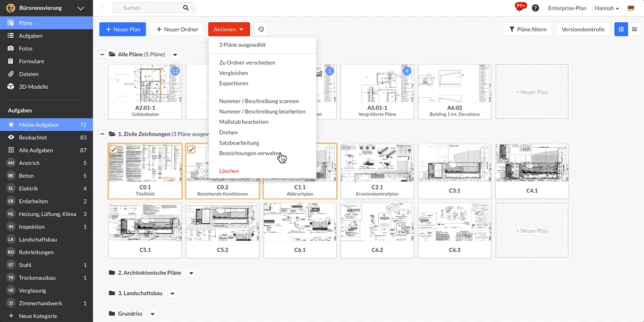Open history clock icon next to Aktionen

pos(261,29)
